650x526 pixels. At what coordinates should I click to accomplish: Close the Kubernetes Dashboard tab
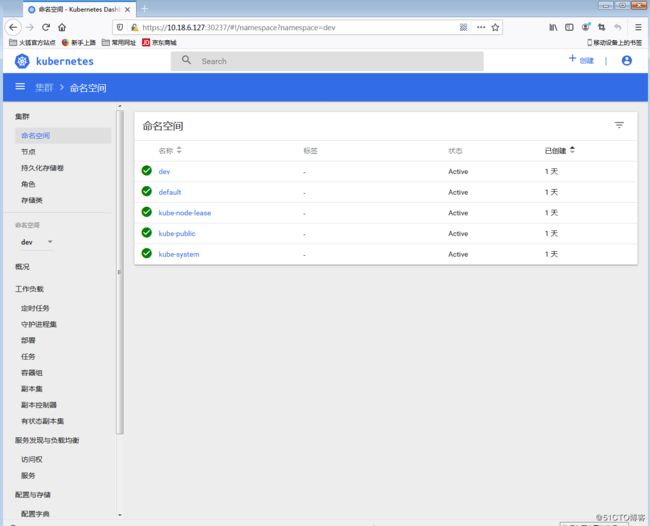pos(127,9)
